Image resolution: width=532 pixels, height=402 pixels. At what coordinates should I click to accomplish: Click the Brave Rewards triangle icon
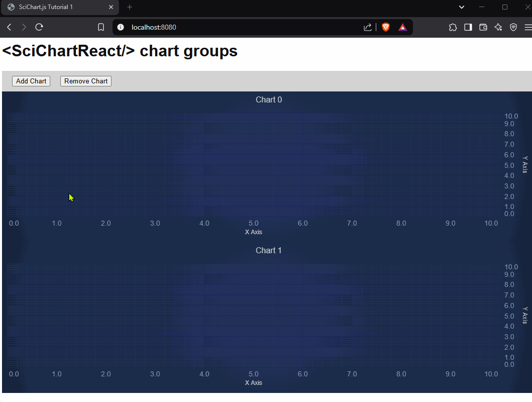point(402,27)
